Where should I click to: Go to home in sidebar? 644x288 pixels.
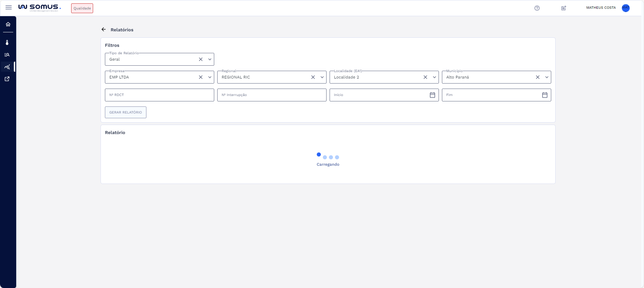tap(8, 24)
